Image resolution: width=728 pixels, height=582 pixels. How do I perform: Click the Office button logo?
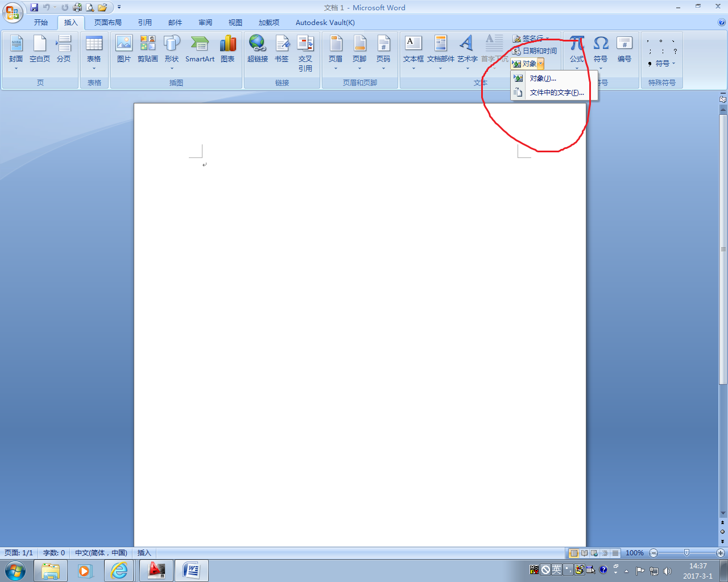point(13,11)
